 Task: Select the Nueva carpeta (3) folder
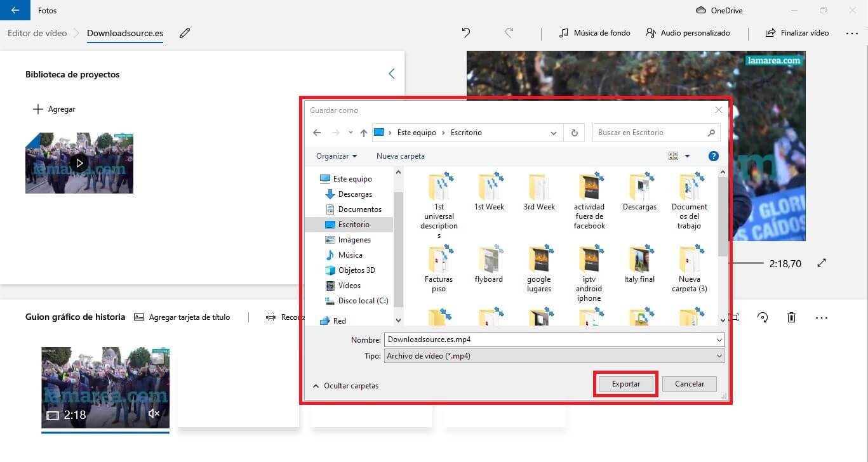click(690, 269)
